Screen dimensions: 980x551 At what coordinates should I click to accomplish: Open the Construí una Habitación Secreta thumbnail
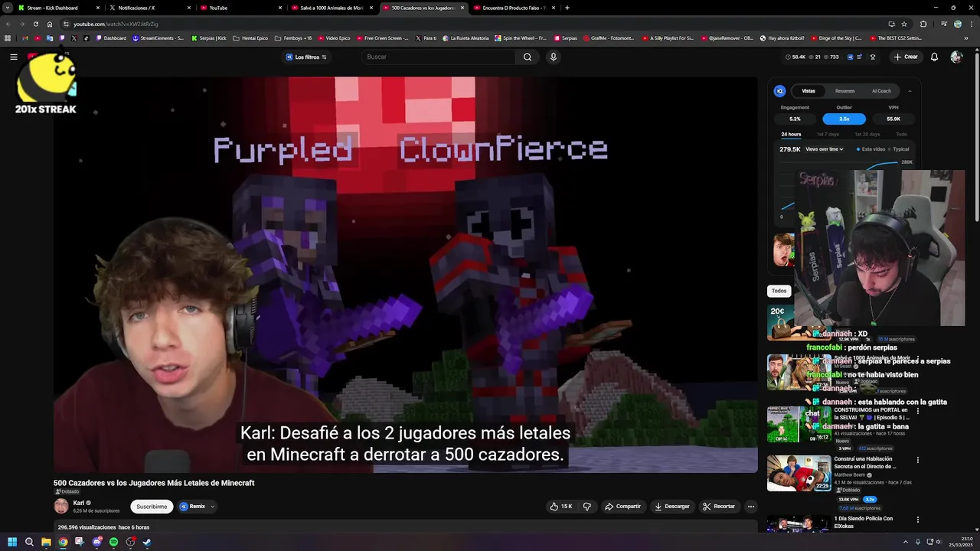(x=799, y=473)
